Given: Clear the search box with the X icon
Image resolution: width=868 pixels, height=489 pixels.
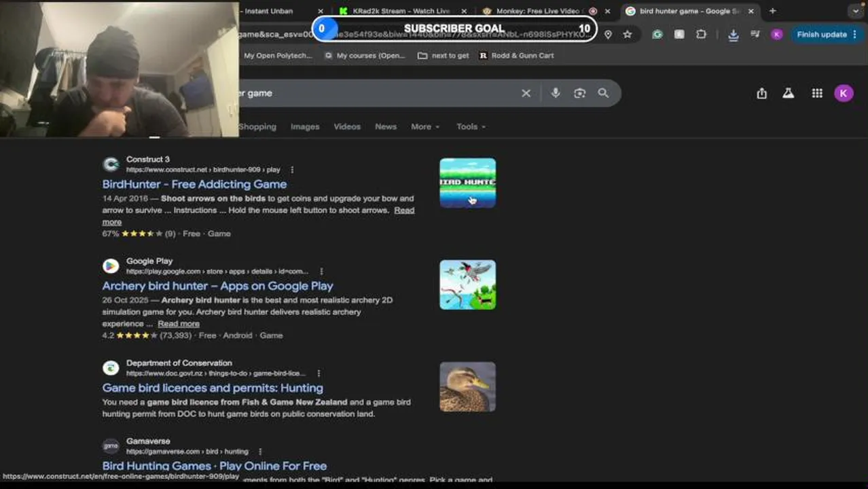Looking at the screenshot, I should 526,93.
